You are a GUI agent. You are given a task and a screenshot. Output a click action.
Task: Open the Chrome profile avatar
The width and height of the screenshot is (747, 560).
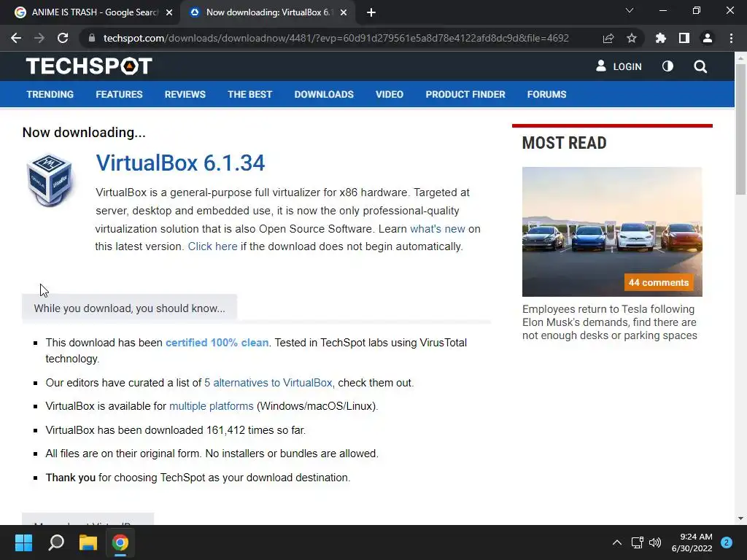pos(708,38)
